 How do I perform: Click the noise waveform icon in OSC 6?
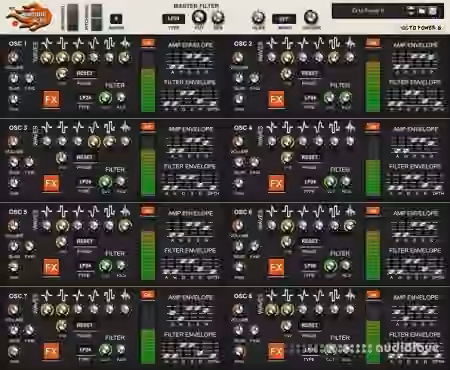pyautogui.click(x=350, y=211)
